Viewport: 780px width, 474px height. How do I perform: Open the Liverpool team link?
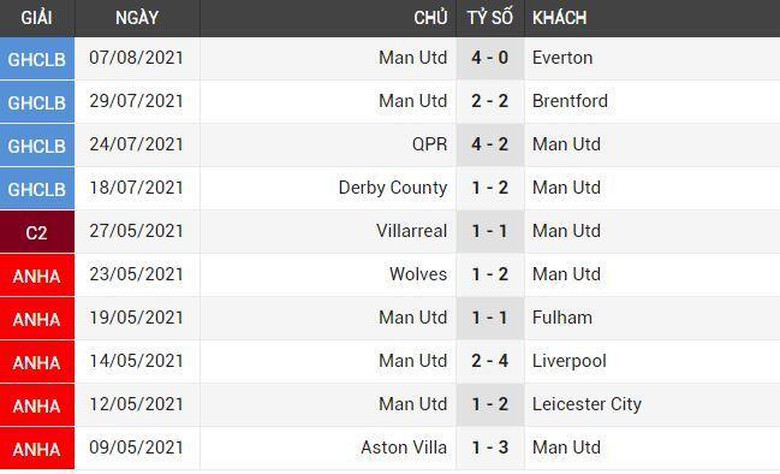tap(570, 361)
